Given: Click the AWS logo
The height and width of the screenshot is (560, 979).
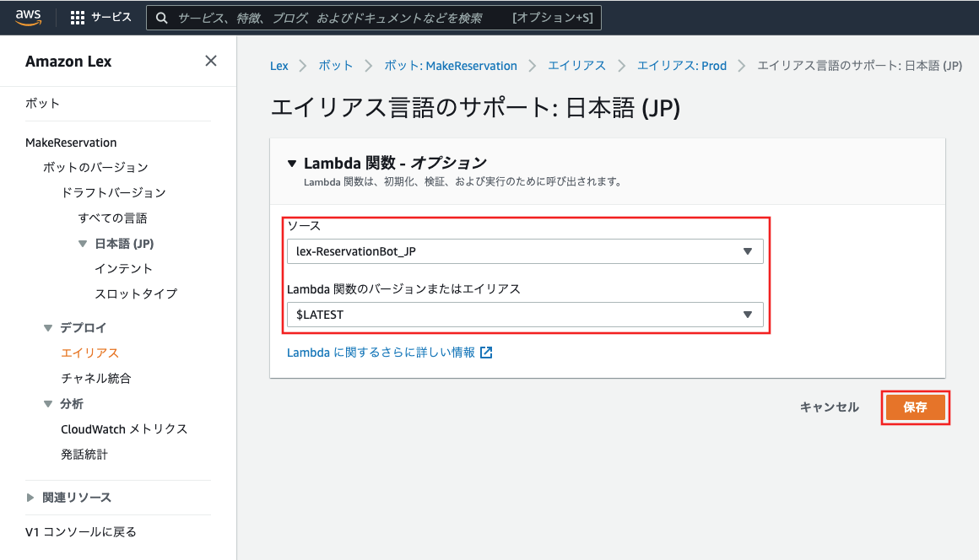Looking at the screenshot, I should [29, 18].
